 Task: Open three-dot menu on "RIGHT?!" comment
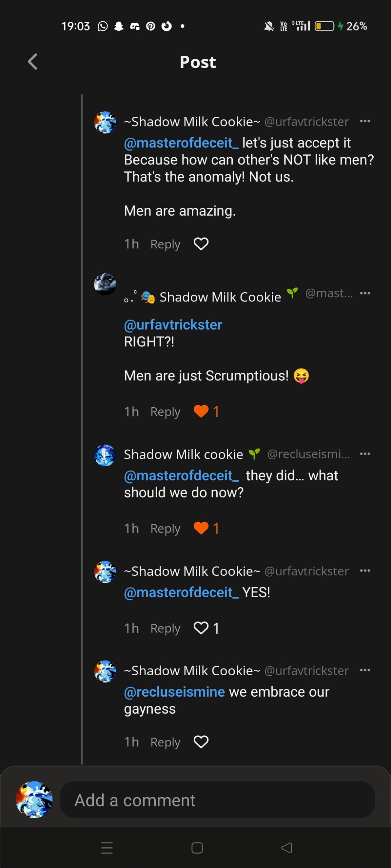365,293
